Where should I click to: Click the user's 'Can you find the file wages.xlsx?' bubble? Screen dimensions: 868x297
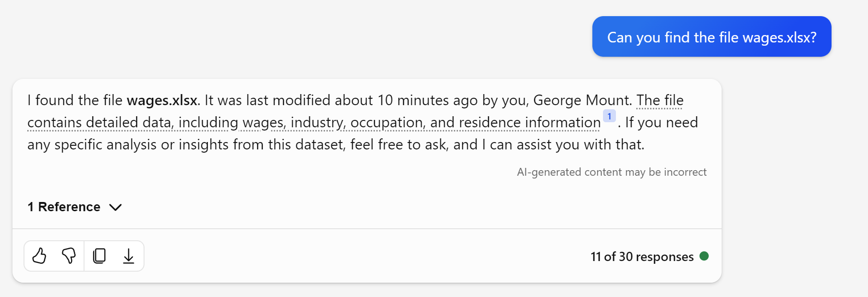[x=711, y=37]
